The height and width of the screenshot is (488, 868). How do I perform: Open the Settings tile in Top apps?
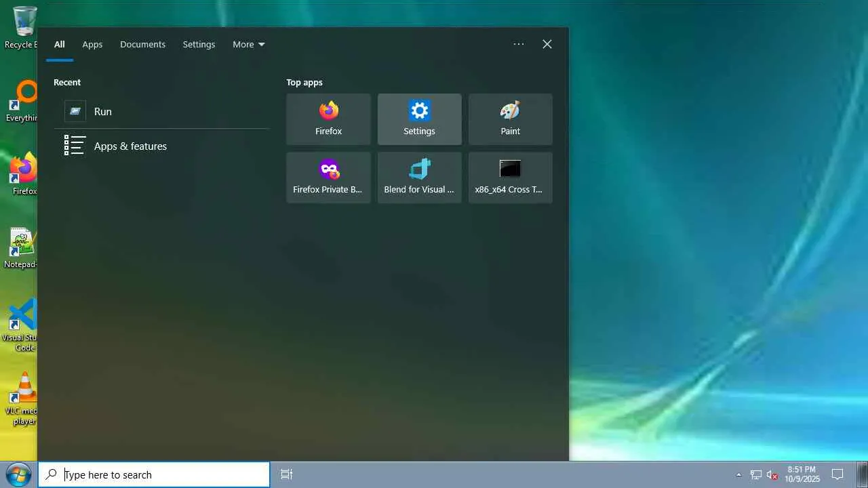tap(419, 119)
